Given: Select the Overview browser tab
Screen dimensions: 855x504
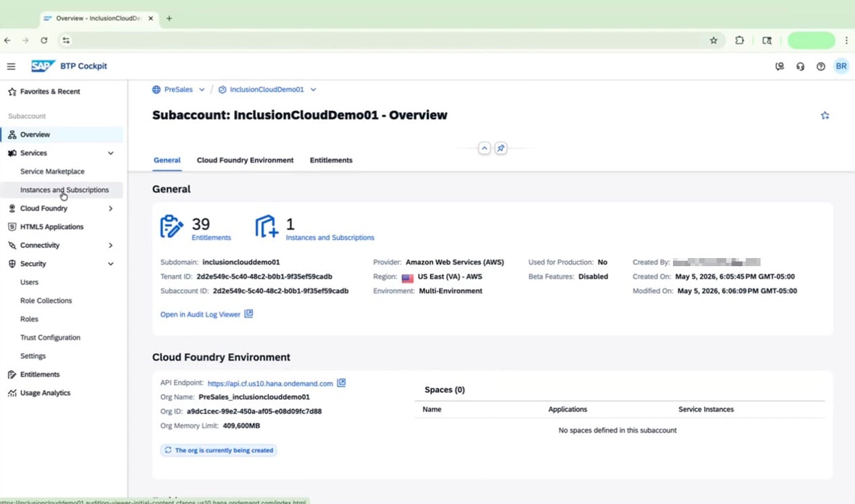Looking at the screenshot, I should point(99,18).
